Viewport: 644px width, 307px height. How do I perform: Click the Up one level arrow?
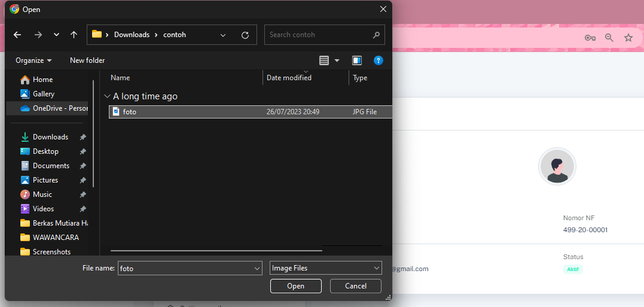tap(74, 35)
